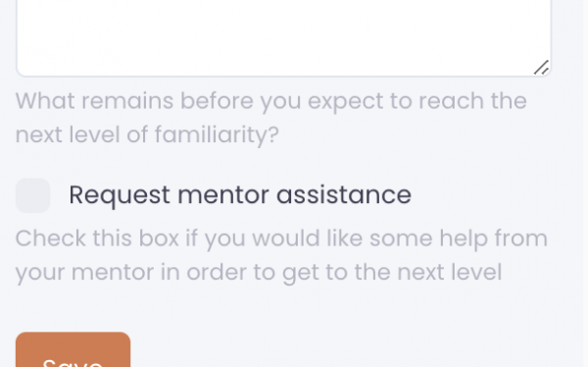Click the page scrollbar strip at right edge

pyautogui.click(x=585, y=183)
